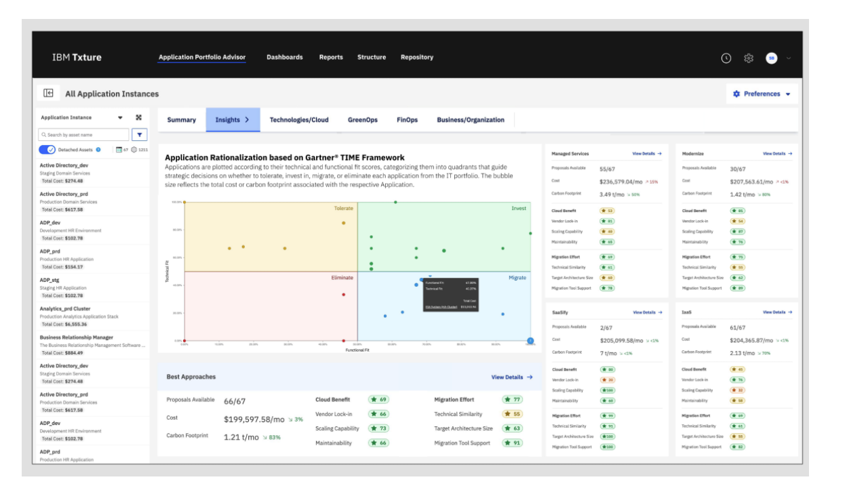Image resolution: width=868 pixels, height=488 pixels.
Task: Click the Tolerate quadrant label
Action: (x=344, y=209)
